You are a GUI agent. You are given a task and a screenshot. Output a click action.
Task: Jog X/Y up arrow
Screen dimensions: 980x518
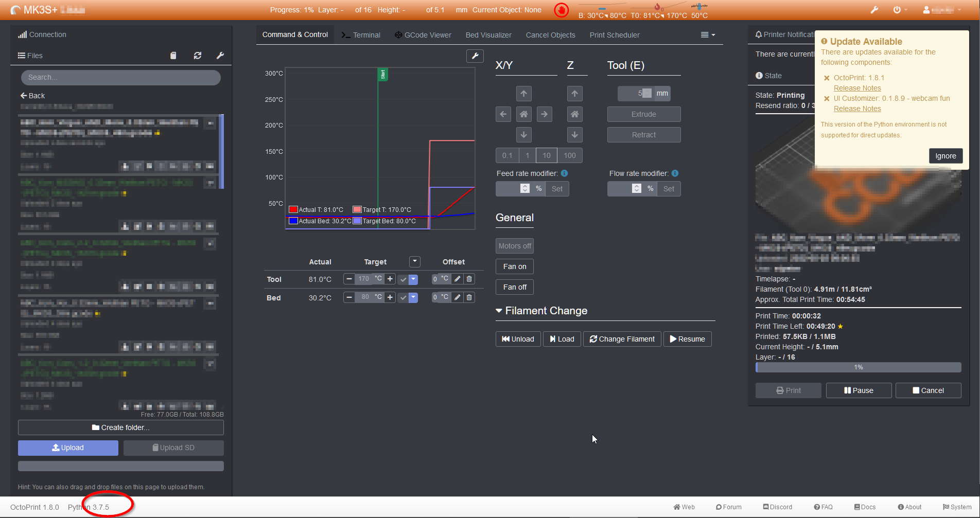click(x=523, y=94)
